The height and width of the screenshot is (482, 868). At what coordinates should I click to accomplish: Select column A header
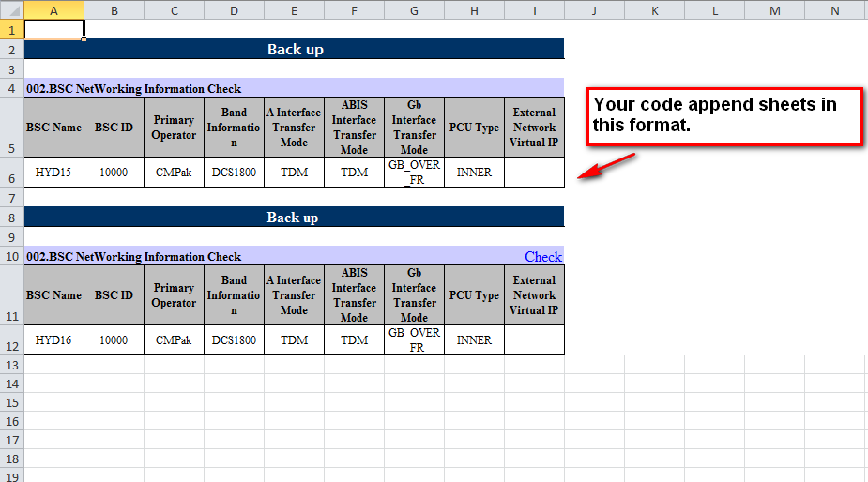pyautogui.click(x=54, y=10)
